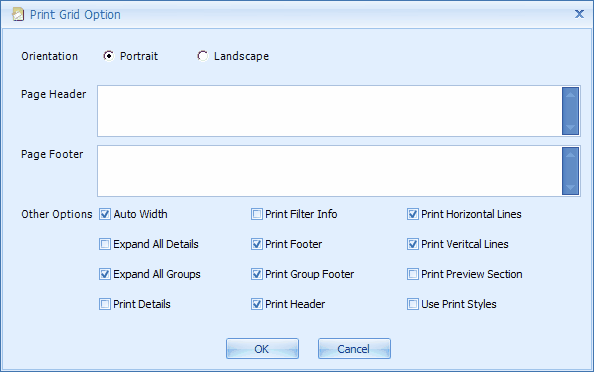Enable Print Preview Section checkbox

413,274
